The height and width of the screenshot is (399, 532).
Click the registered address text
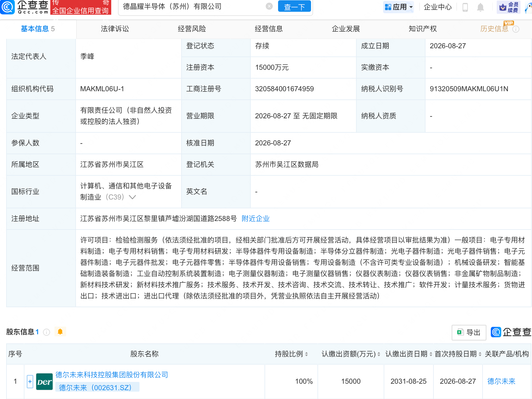pos(158,219)
